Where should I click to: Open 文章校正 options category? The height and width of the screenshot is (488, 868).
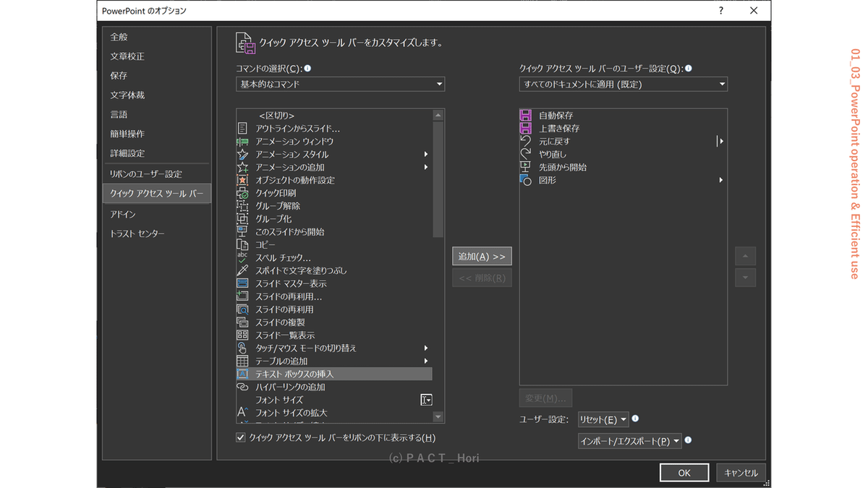tap(127, 56)
